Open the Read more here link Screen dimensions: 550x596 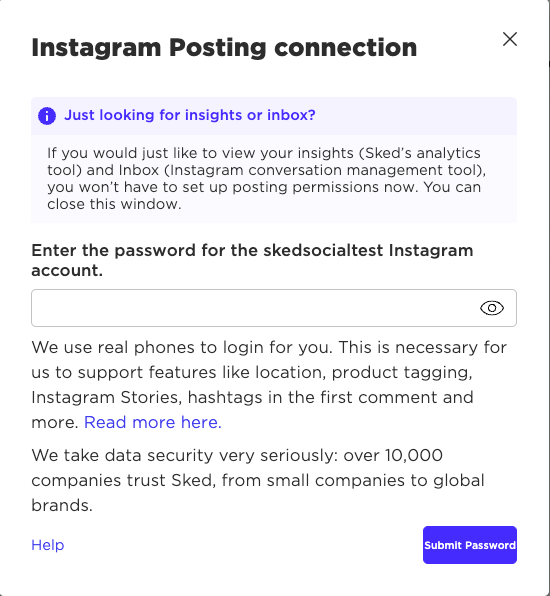click(x=153, y=422)
